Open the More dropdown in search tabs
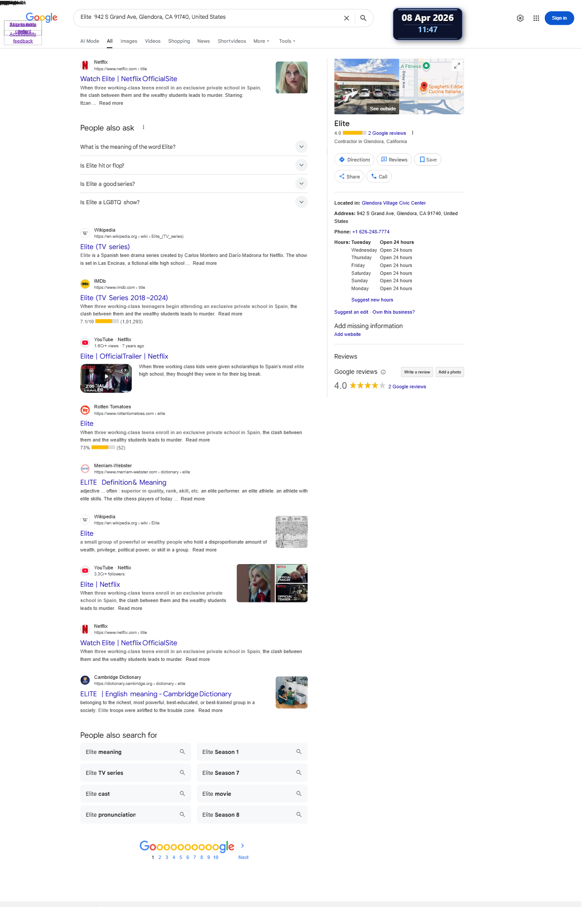 coord(261,41)
